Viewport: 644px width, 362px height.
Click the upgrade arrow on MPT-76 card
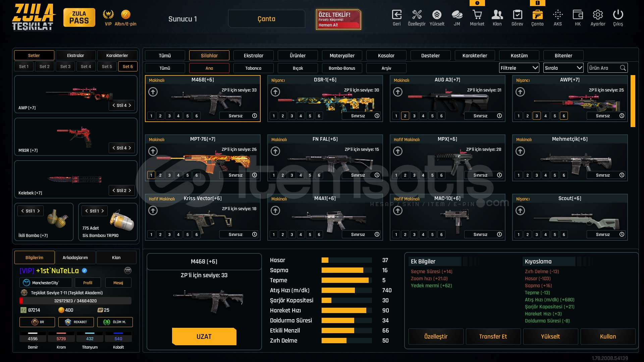click(153, 151)
